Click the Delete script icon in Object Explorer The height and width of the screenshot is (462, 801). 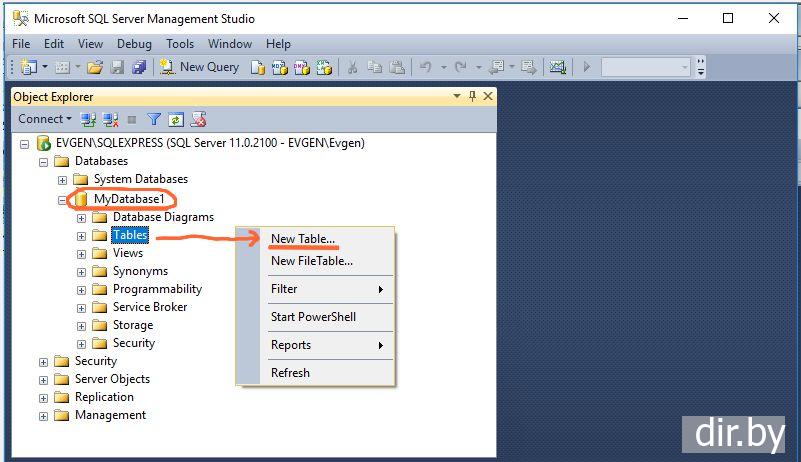[x=199, y=120]
